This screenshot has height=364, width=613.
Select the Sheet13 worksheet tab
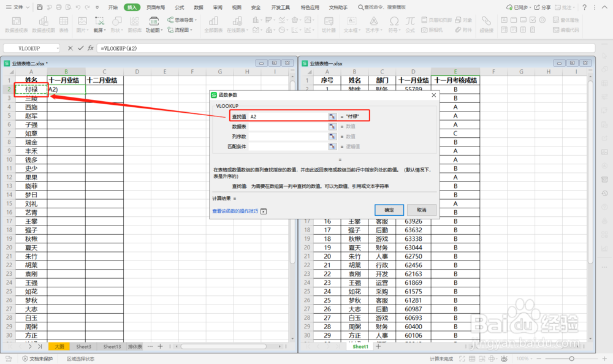(x=113, y=346)
